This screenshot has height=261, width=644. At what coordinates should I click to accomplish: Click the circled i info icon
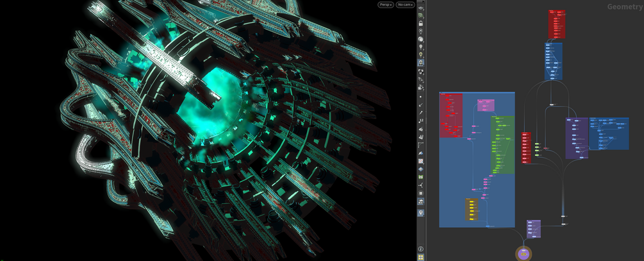[x=420, y=249]
